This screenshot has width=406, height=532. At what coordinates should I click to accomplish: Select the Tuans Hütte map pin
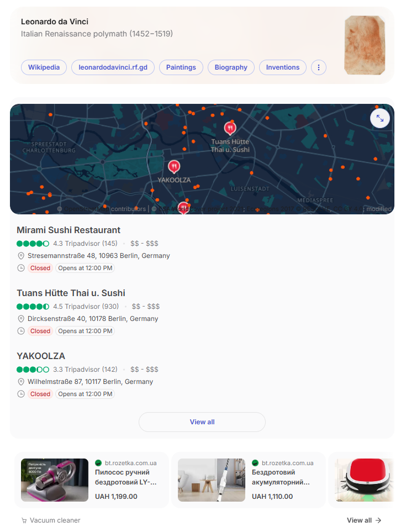click(230, 128)
